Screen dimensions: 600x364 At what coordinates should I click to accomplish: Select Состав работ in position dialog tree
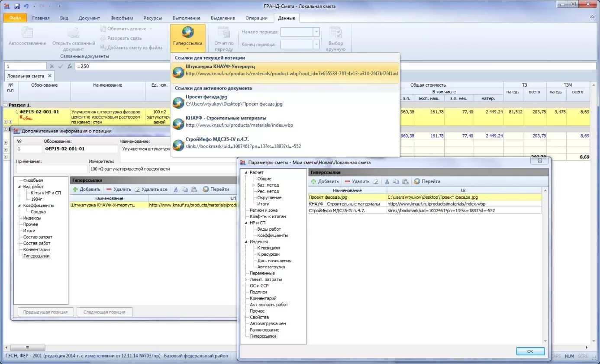37,243
